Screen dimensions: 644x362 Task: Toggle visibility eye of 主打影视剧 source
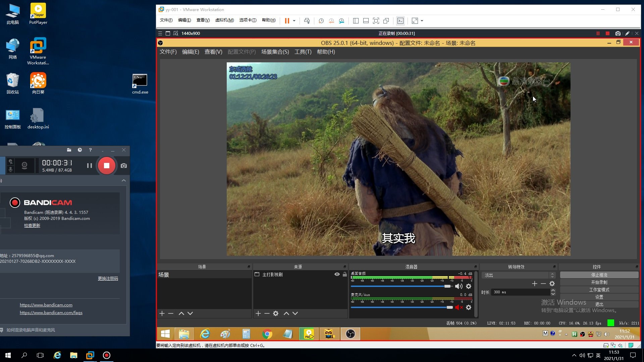click(x=337, y=274)
